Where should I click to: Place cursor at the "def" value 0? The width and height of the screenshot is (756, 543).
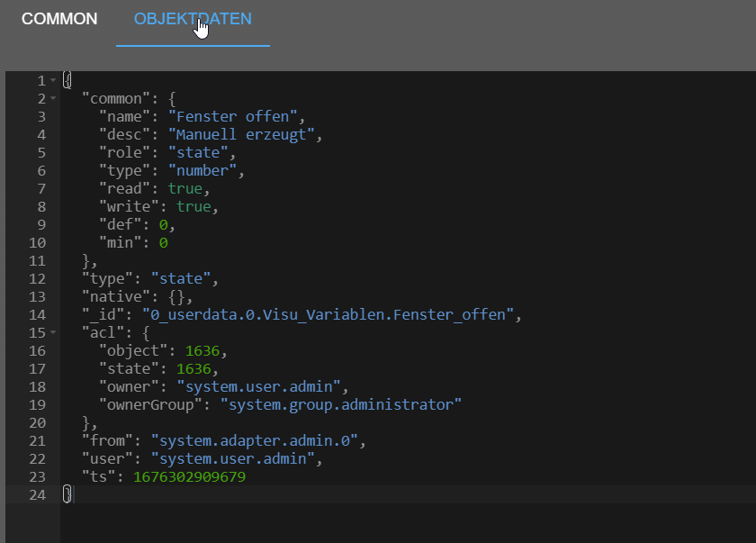click(x=163, y=224)
